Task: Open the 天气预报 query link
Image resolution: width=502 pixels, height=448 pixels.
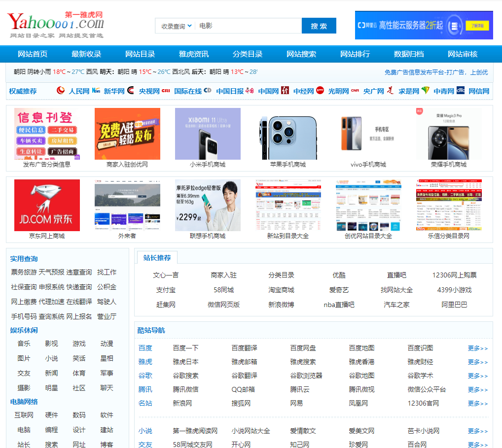Action: tap(52, 273)
